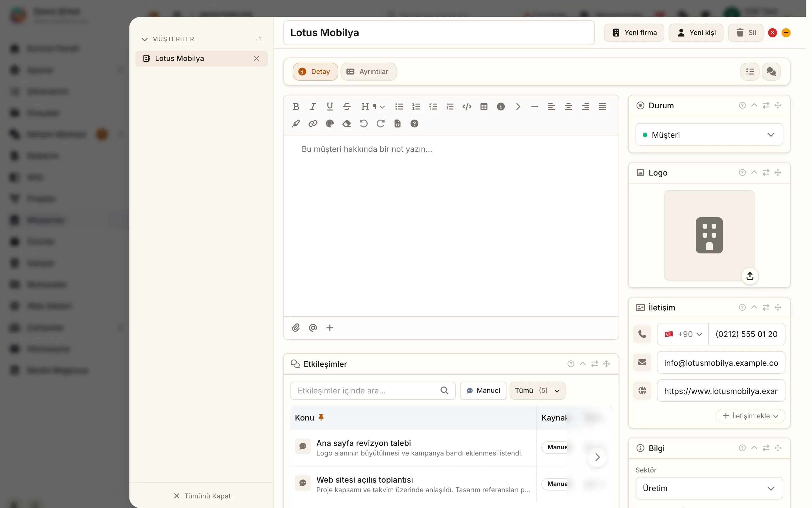Apply underline formatting in the editor toolbar
Image resolution: width=812 pixels, height=508 pixels.
point(330,106)
